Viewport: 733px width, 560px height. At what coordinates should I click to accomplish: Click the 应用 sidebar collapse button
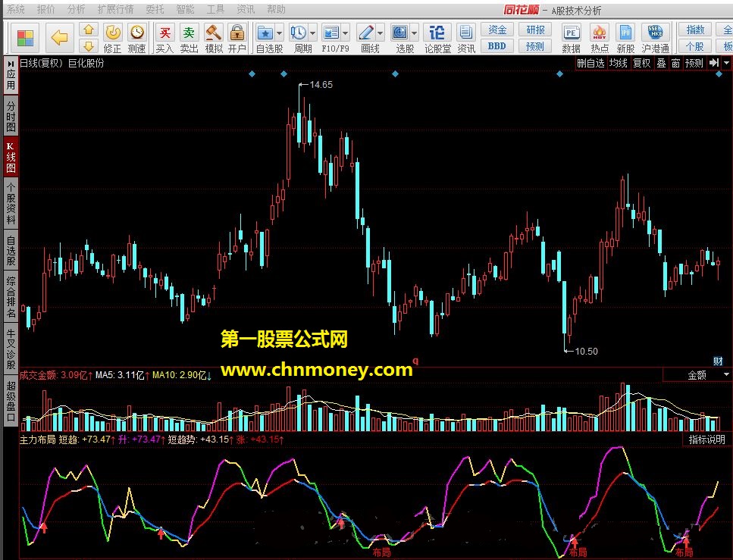(11, 75)
